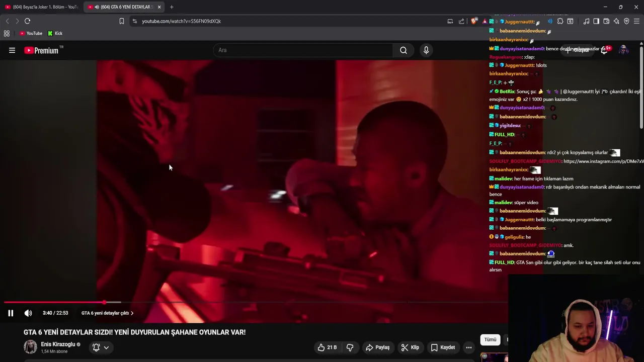Bookmark this page
The height and width of the screenshot is (362, 644).
point(122,21)
